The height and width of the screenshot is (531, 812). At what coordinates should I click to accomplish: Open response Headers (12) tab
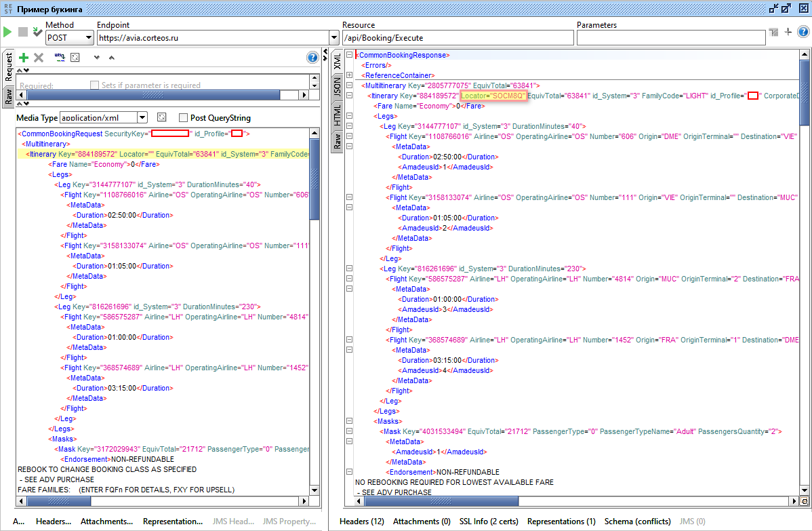(x=362, y=522)
